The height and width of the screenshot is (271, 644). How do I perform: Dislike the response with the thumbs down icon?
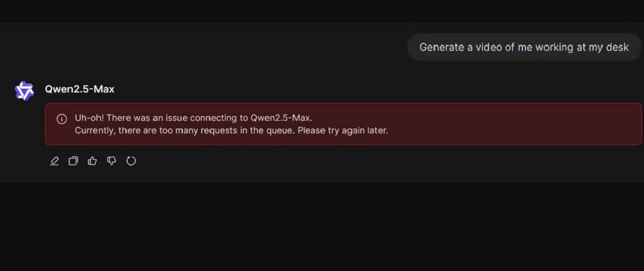click(111, 161)
